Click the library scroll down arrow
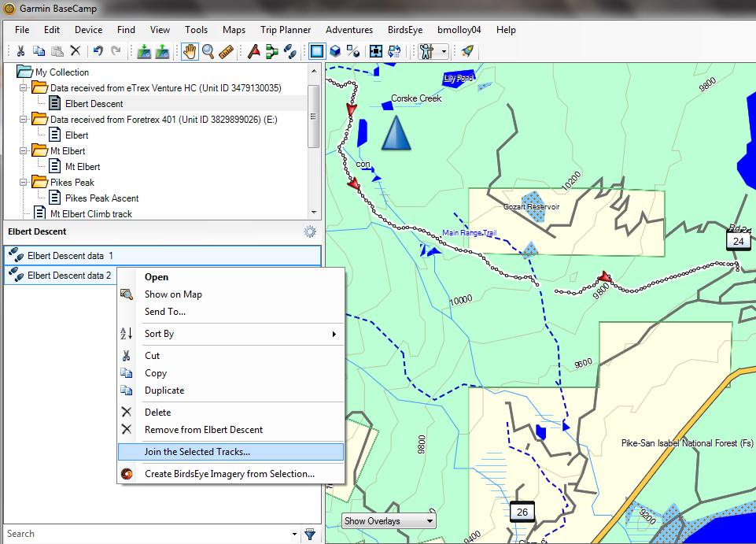756x544 pixels. coord(314,212)
